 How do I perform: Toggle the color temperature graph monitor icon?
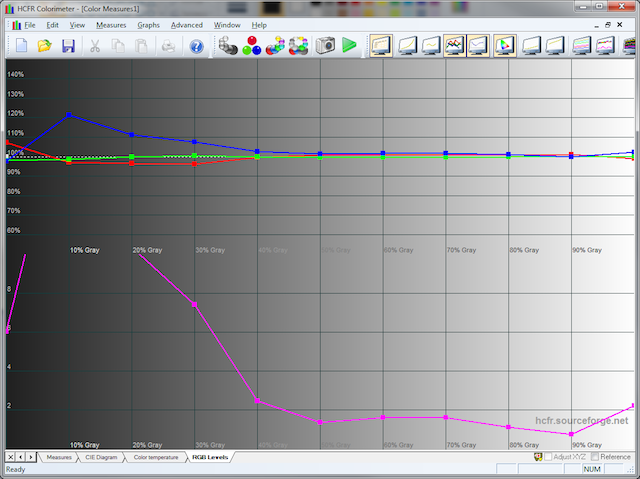[478, 45]
